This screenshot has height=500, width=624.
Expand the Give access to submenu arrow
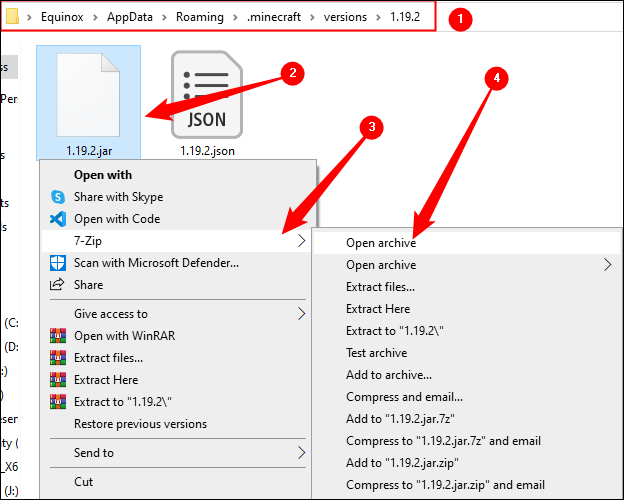point(301,314)
